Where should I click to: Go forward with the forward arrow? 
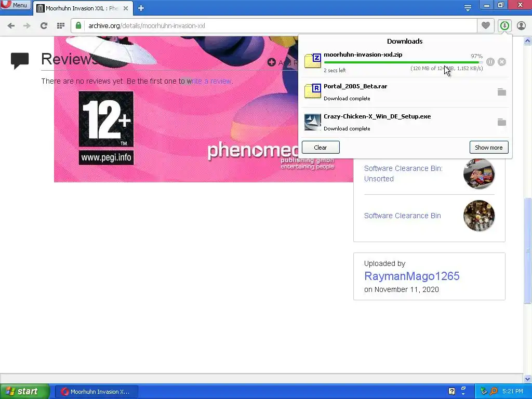pos(27,26)
